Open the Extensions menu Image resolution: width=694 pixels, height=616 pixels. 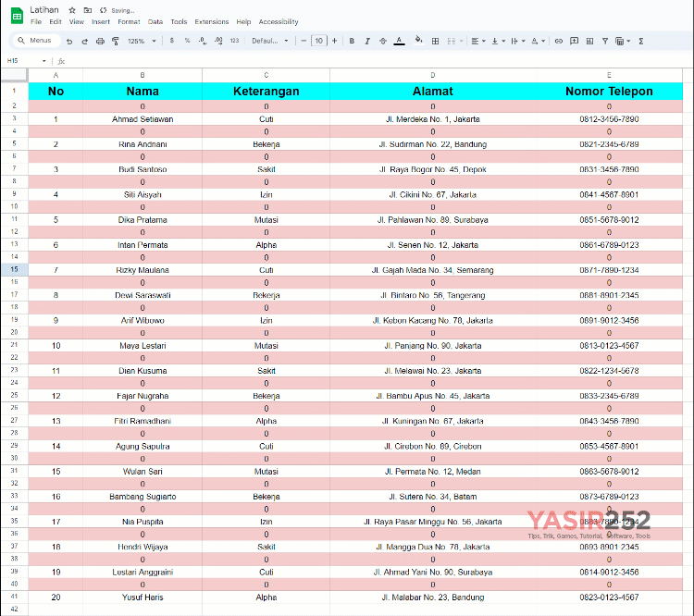(212, 21)
